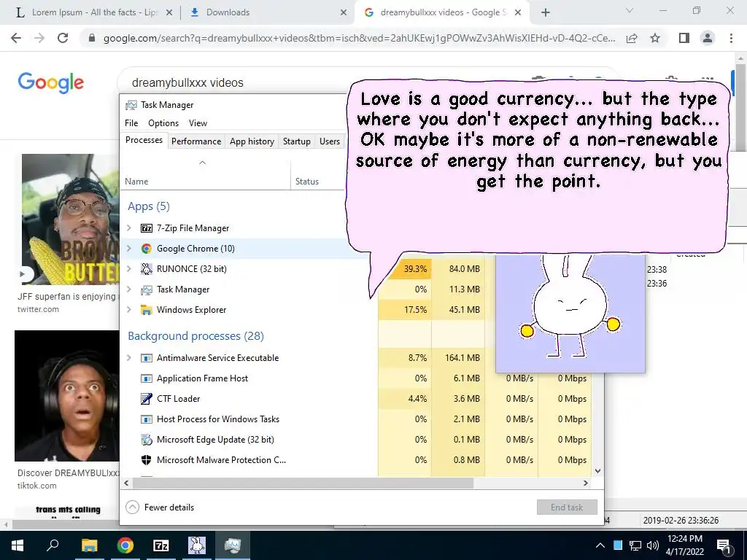Open Chrome tab search chevron
Screen dimensions: 747x560
click(x=630, y=11)
